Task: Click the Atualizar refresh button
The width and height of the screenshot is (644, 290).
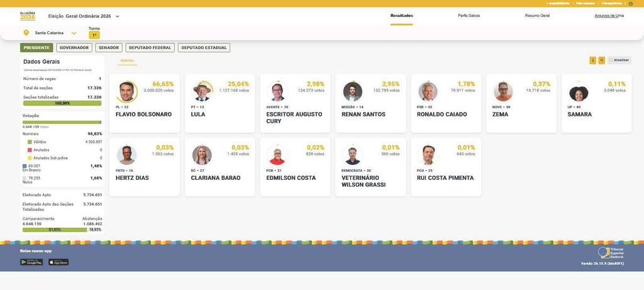Action: (619, 60)
